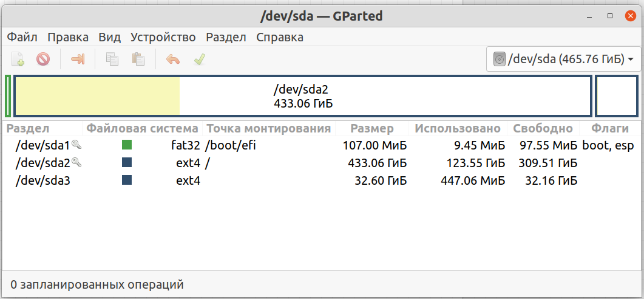
Task: Click the delete partition toolbar icon
Action: [42, 59]
